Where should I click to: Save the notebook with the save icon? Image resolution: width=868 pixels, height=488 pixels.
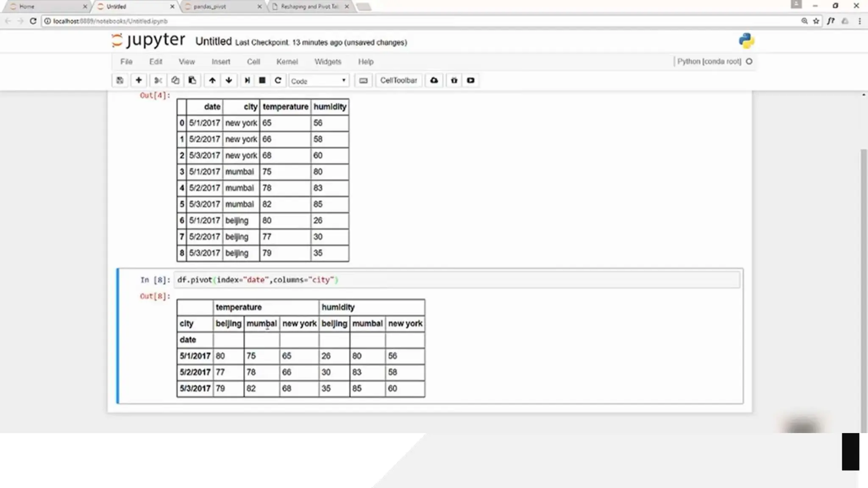120,80
